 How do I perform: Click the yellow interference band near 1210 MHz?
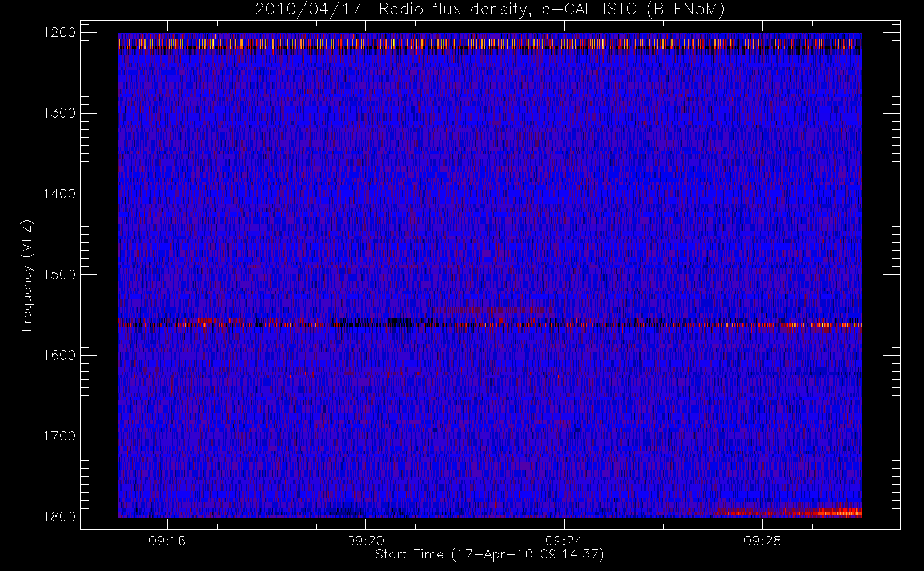pos(490,43)
